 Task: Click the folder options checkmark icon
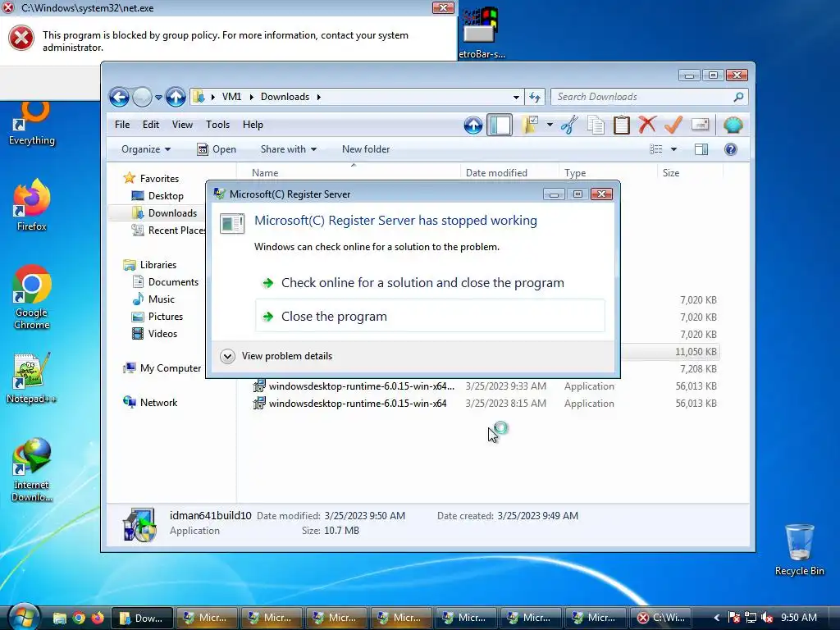point(531,126)
